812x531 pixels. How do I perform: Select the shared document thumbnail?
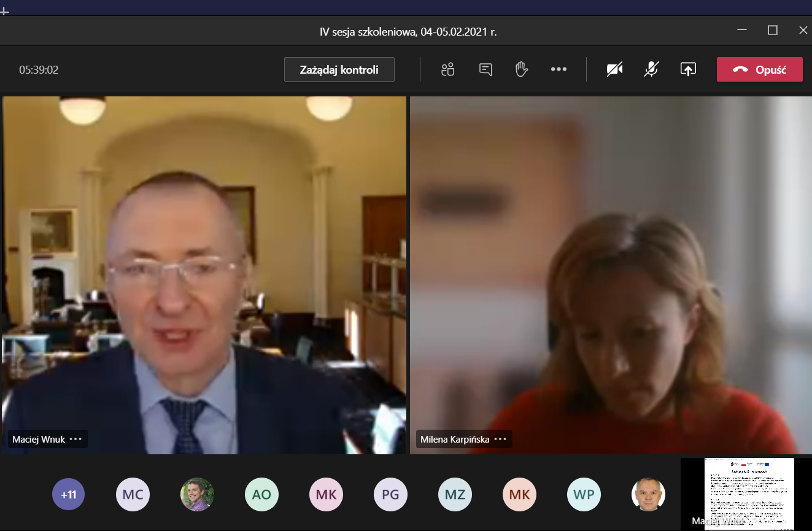749,493
